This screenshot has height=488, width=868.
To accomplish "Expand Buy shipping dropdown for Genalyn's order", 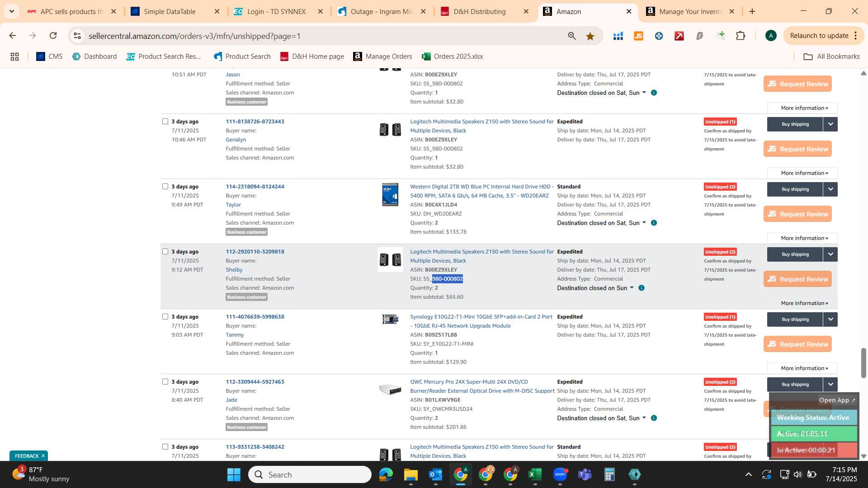I will coord(830,124).
